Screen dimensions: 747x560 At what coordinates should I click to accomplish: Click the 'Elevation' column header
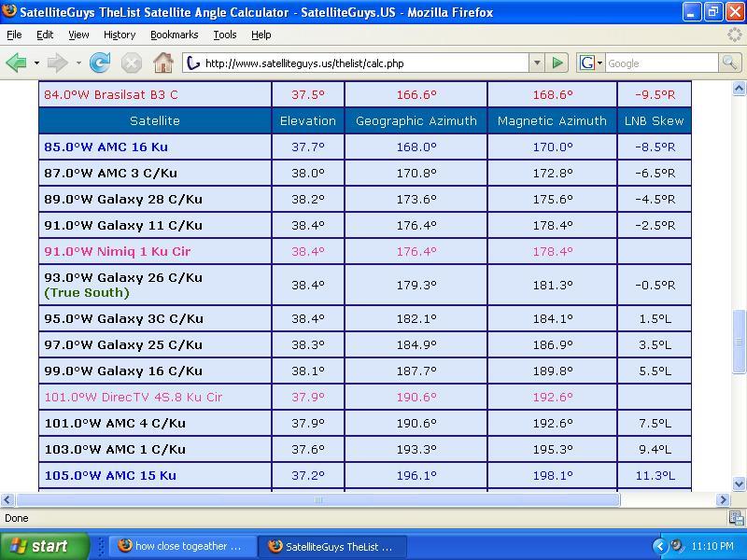[x=308, y=121]
